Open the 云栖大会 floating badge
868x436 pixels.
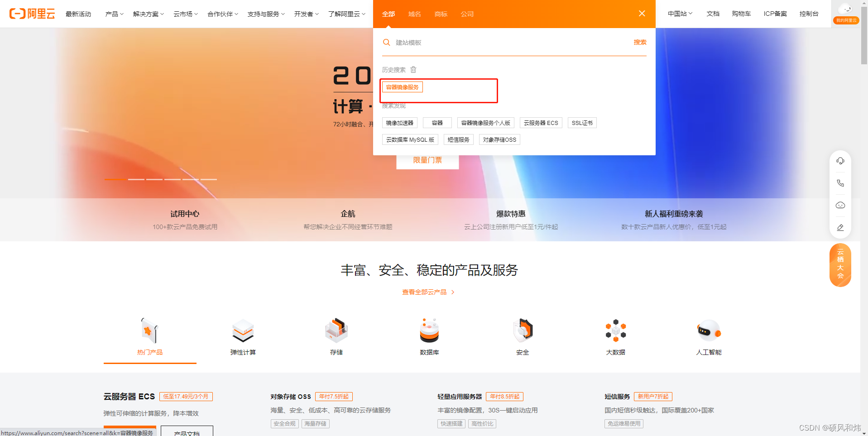click(840, 265)
